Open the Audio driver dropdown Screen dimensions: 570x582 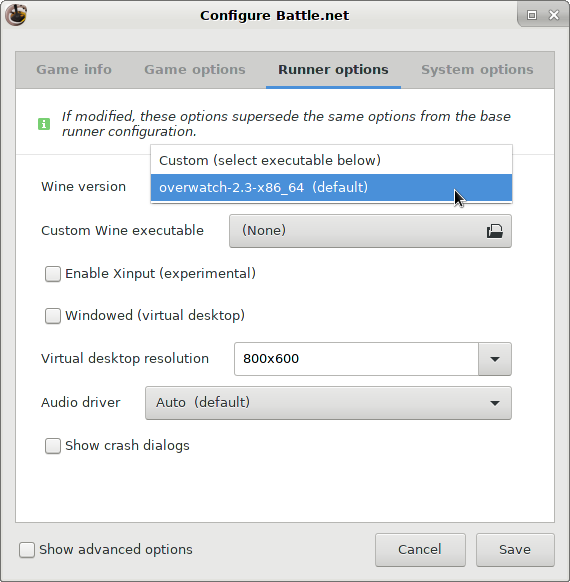pos(328,403)
